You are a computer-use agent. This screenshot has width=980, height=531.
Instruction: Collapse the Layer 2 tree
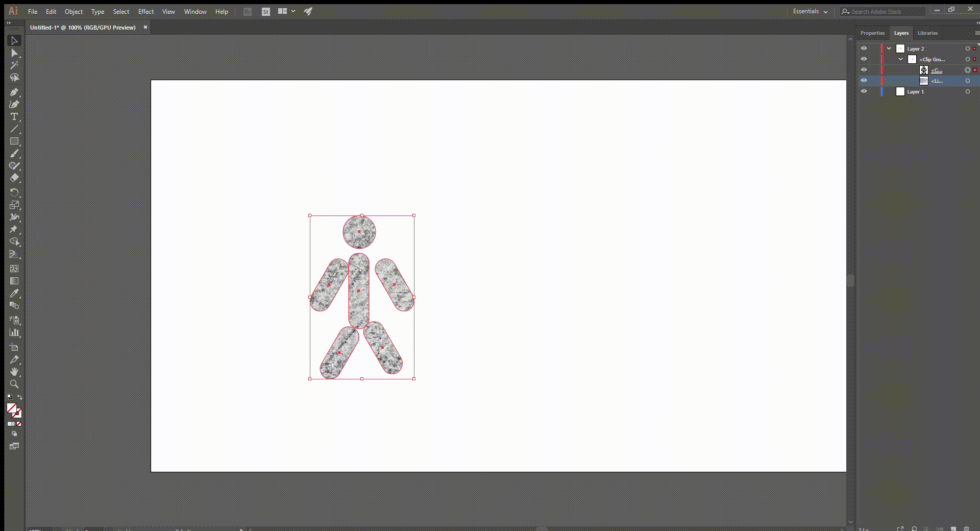tap(889, 49)
